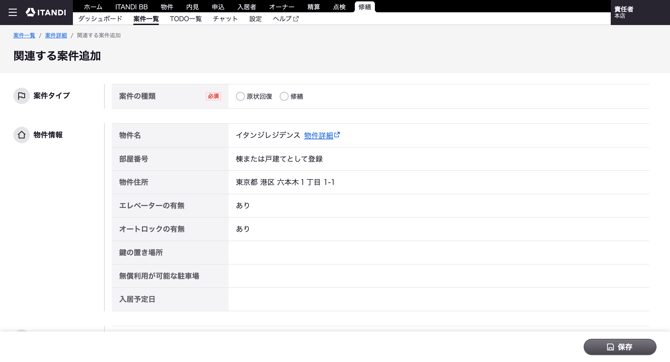Click the 部屋番号 row label
Screen dimensions: 670x362
click(134, 159)
